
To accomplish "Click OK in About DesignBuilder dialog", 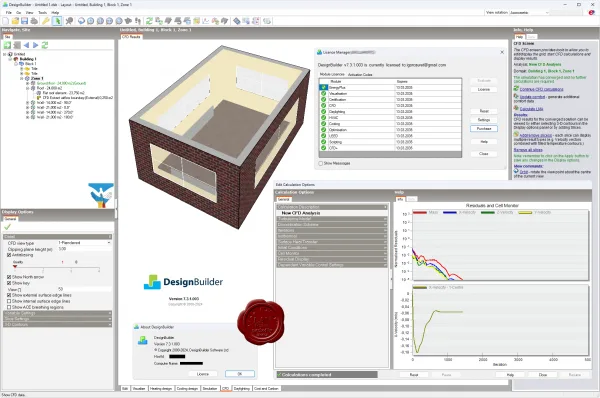I will pyautogui.click(x=240, y=374).
